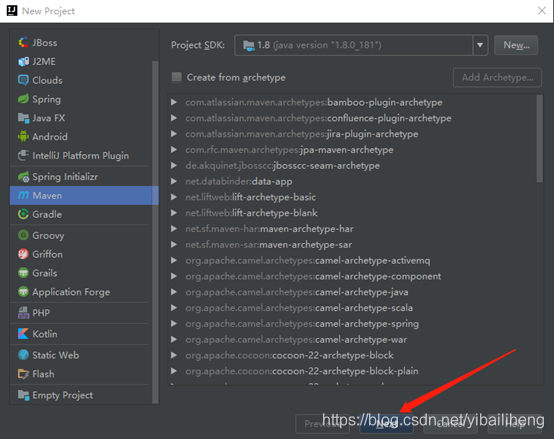
Task: Select IntelliJ Platform Plugin icon
Action: tap(23, 155)
